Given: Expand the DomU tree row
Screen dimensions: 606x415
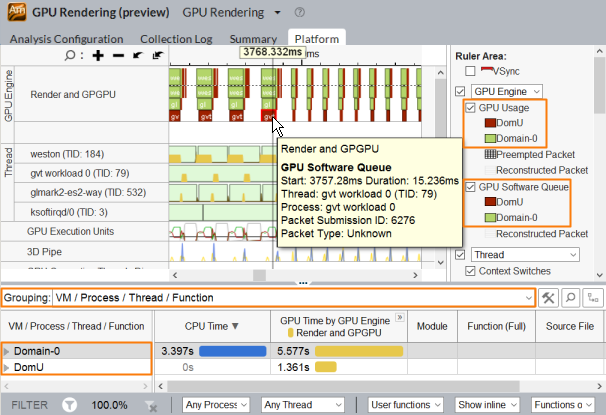Looking at the screenshot, I should point(6,367).
